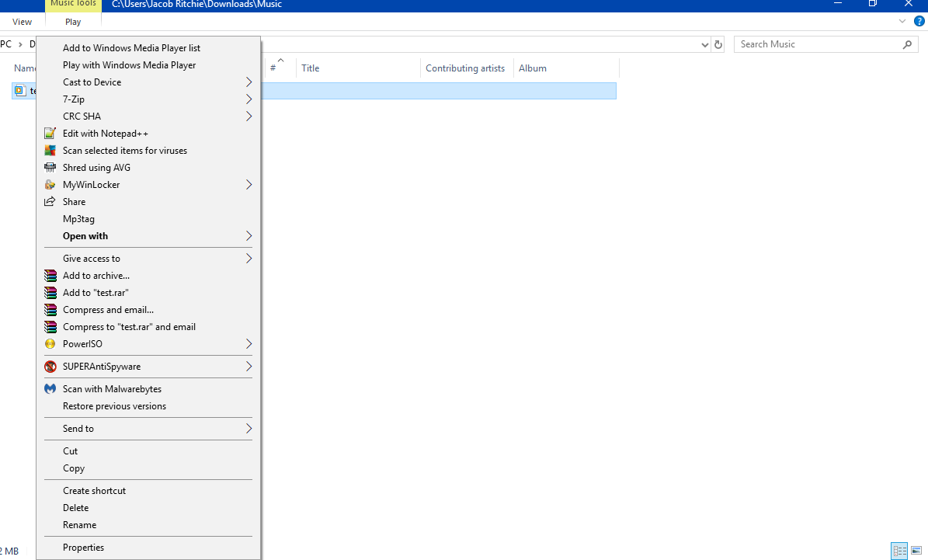
Task: Click WinRAR icon beside Add to "test.rar"
Action: click(50, 293)
